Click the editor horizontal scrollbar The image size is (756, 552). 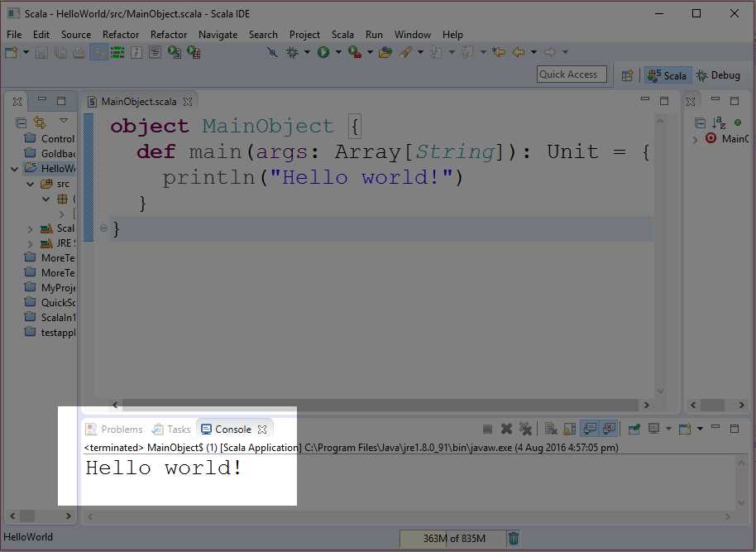point(380,405)
